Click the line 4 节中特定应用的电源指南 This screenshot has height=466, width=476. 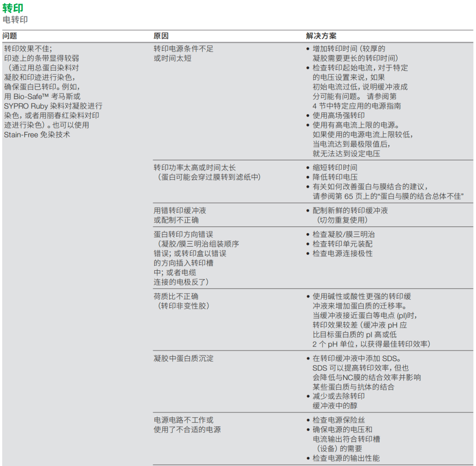pyautogui.click(x=357, y=106)
